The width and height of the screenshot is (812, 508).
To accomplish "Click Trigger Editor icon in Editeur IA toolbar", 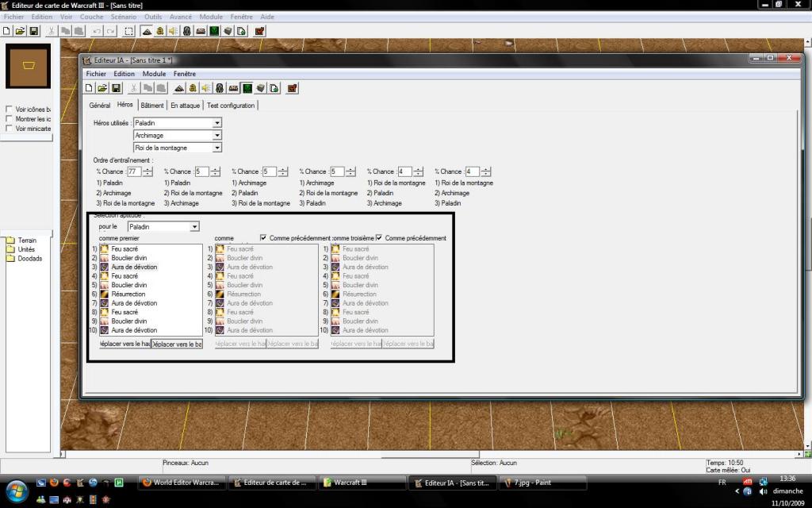I will click(x=193, y=88).
